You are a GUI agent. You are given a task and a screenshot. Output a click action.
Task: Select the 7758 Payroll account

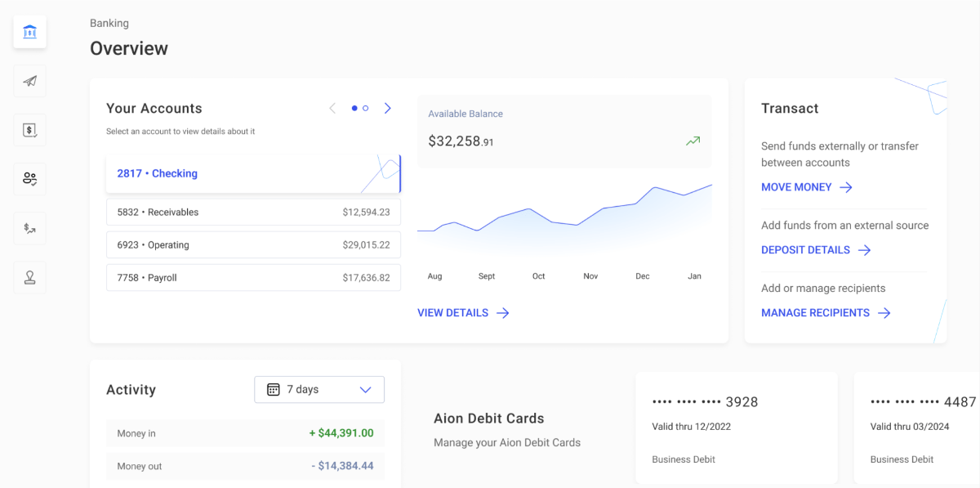[253, 277]
